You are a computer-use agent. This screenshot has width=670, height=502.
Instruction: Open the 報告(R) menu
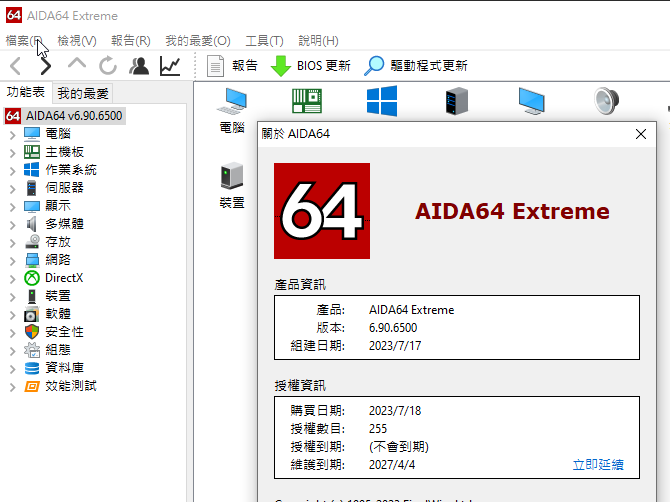pyautogui.click(x=131, y=41)
